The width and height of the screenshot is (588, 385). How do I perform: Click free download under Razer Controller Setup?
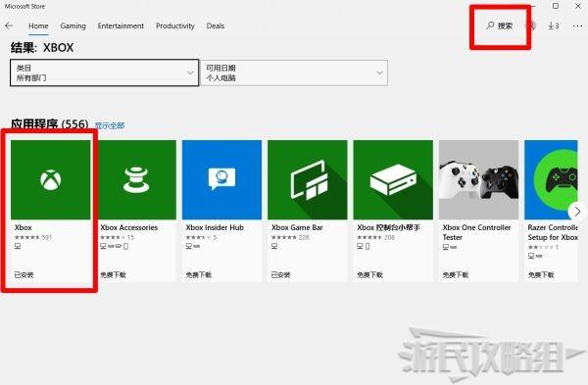tap(541, 274)
